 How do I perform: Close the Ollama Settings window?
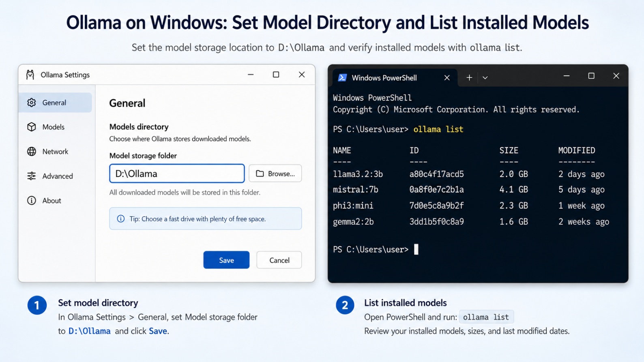[x=302, y=75]
